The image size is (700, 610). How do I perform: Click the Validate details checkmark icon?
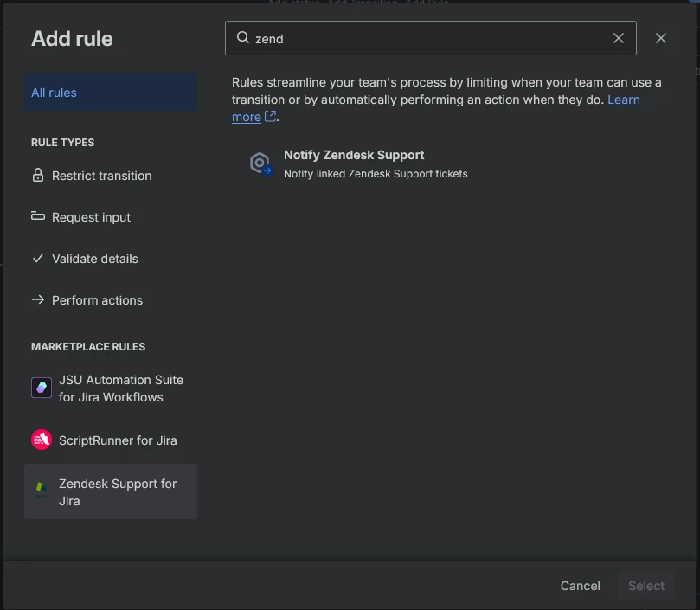[38, 258]
